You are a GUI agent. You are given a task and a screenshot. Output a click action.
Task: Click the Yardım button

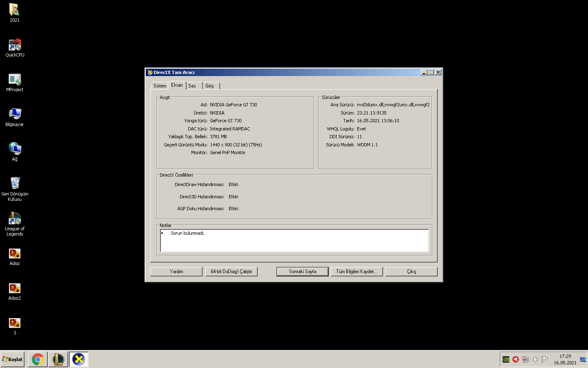(x=176, y=272)
